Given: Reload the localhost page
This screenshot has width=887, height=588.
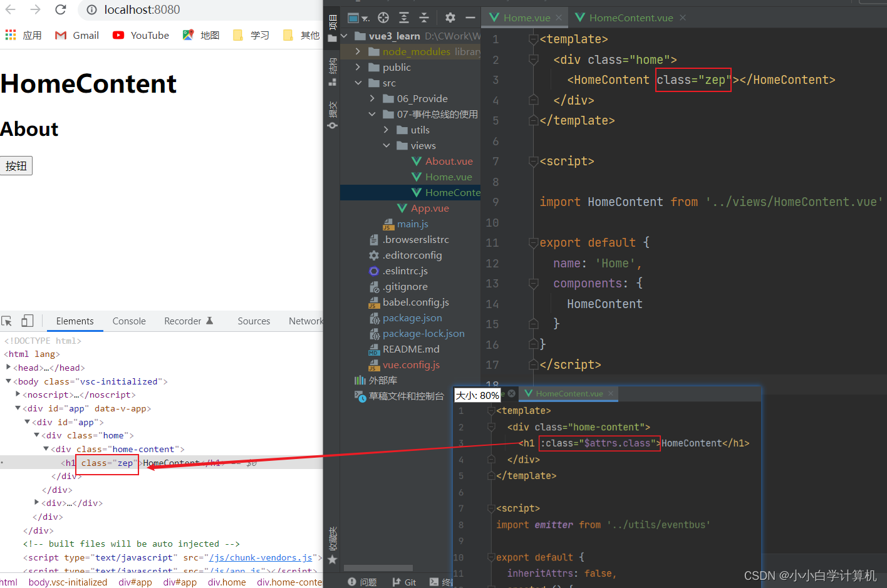Looking at the screenshot, I should tap(60, 9).
